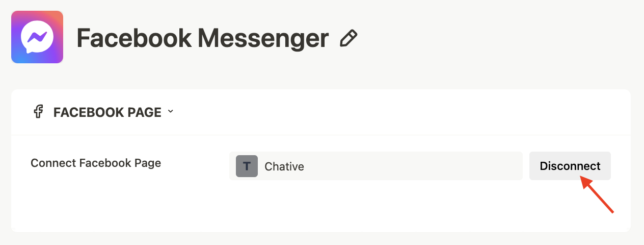Click the gray "T" page avatar
The height and width of the screenshot is (245, 644).
point(247,166)
